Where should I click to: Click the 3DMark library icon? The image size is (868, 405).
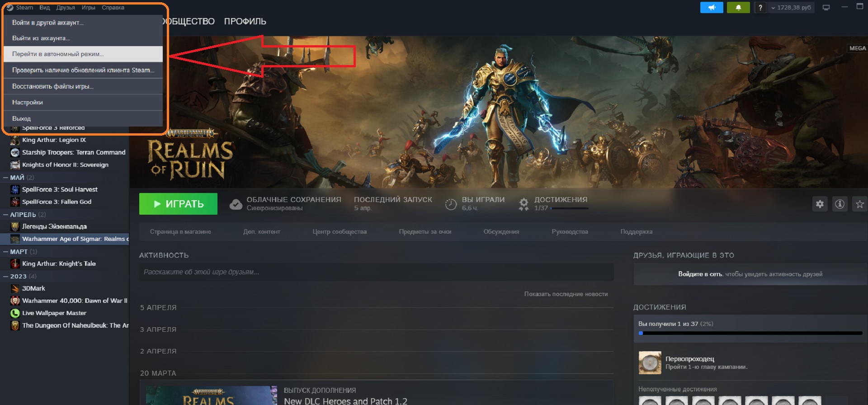point(15,288)
